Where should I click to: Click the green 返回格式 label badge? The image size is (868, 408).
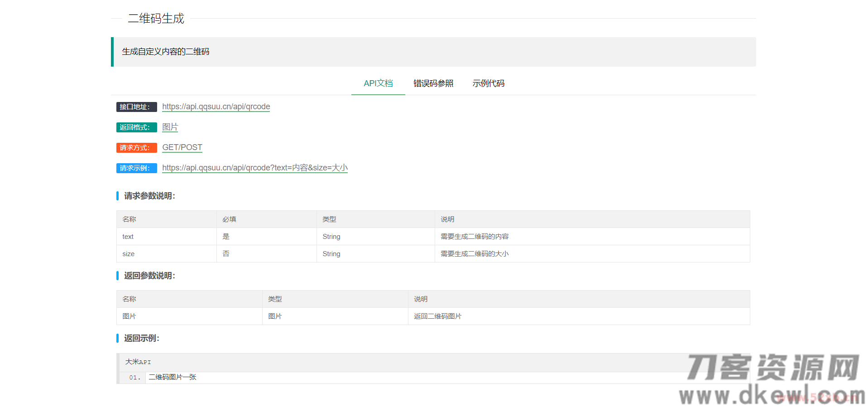click(x=136, y=127)
